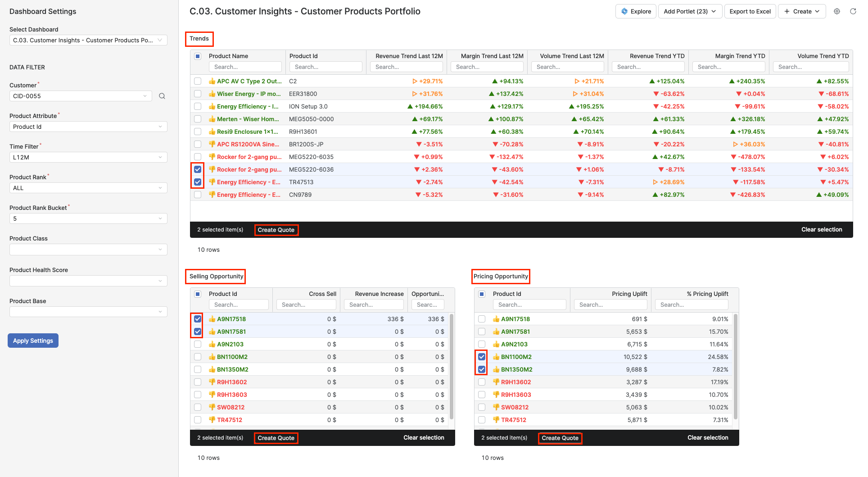Open the Product Rank ALL dropdown
The image size is (868, 477).
(88, 187)
